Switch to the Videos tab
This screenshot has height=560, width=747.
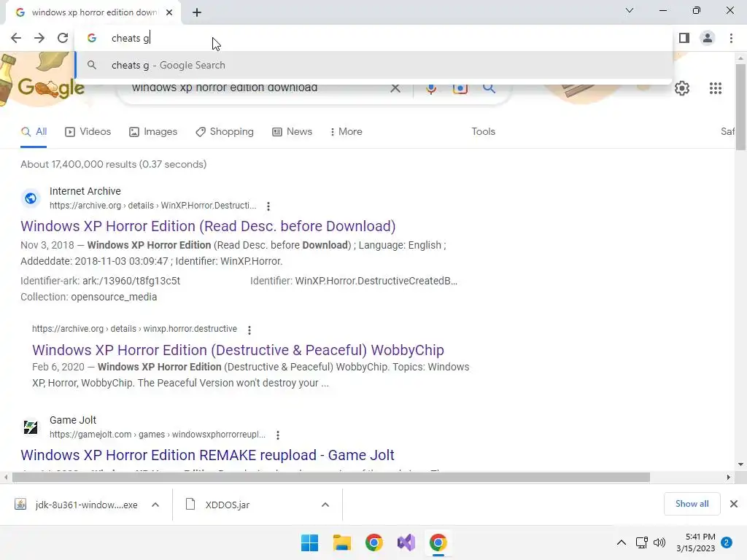(x=88, y=132)
